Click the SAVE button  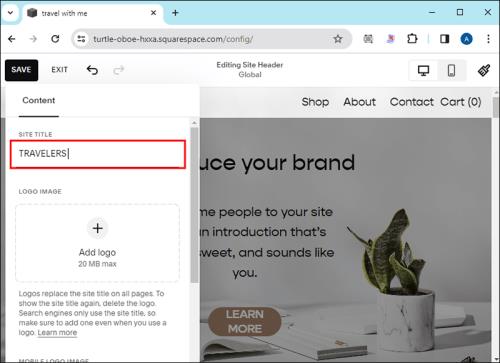coord(21,70)
